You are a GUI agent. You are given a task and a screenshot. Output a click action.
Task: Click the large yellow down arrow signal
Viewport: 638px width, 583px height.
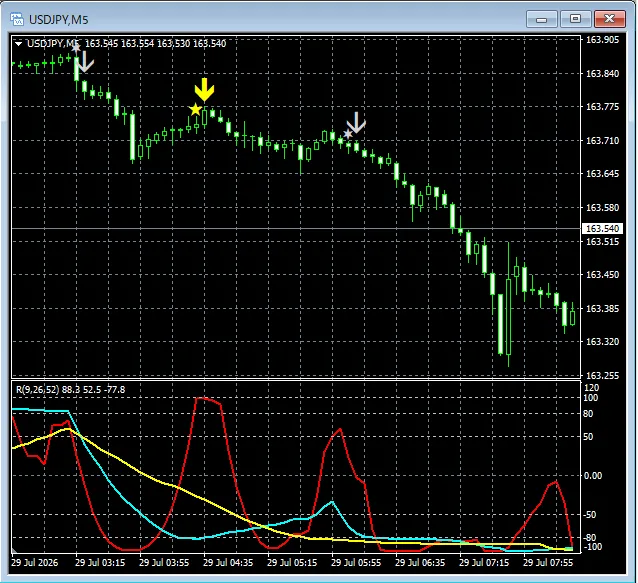click(204, 90)
